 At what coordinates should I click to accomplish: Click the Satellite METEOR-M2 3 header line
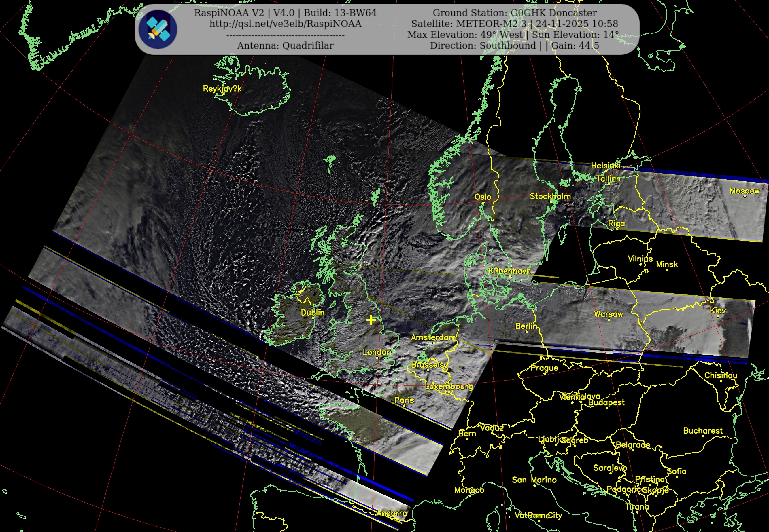point(515,24)
